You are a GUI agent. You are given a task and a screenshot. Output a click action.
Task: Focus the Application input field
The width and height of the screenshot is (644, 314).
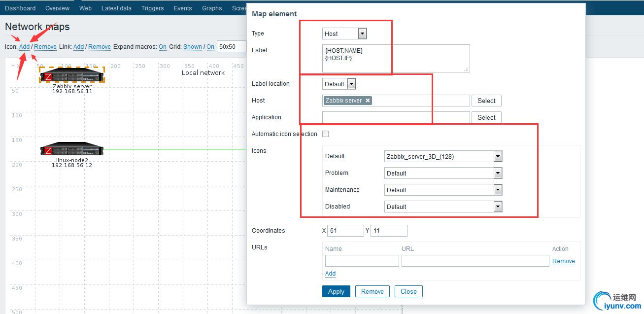click(396, 117)
